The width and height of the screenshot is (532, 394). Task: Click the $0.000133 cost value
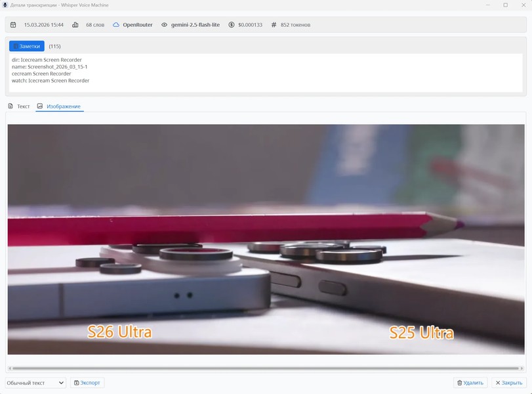(250, 25)
